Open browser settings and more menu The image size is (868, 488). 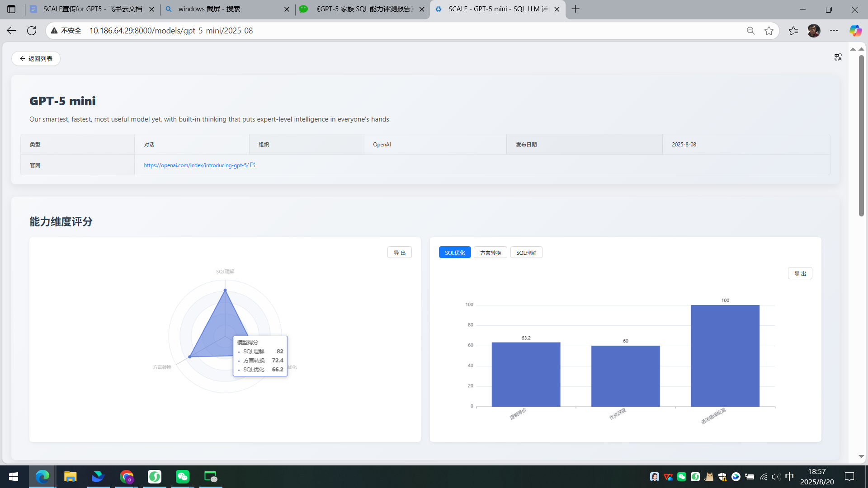coord(834,31)
